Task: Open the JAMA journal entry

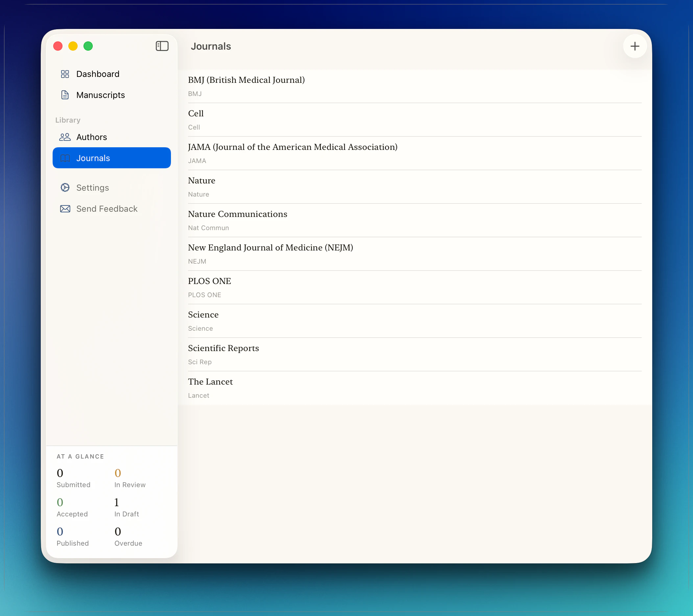Action: [x=415, y=154]
